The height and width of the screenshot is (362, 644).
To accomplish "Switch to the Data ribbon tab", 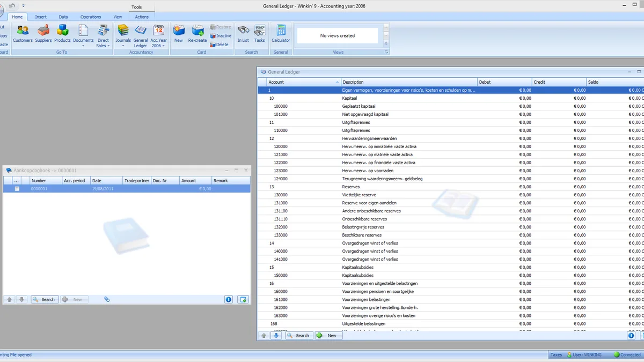I will 63,17.
